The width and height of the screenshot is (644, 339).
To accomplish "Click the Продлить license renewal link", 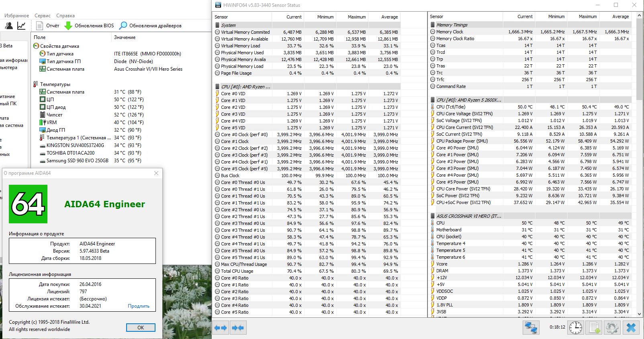I will 139,306.
